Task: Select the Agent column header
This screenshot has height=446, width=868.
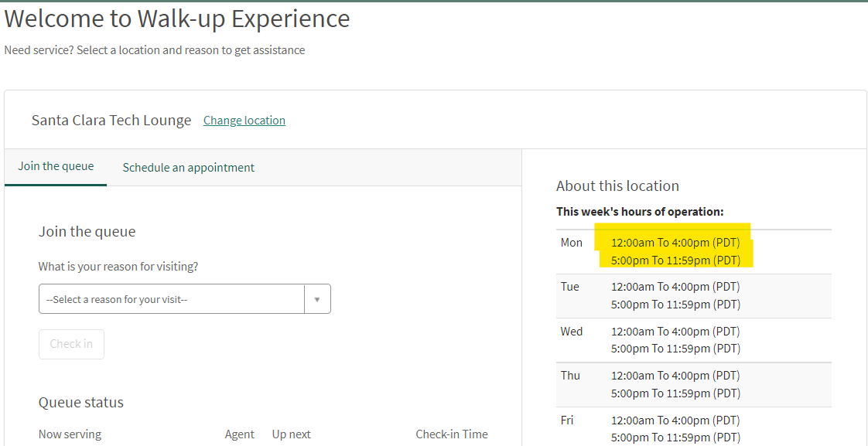Action: click(x=239, y=434)
